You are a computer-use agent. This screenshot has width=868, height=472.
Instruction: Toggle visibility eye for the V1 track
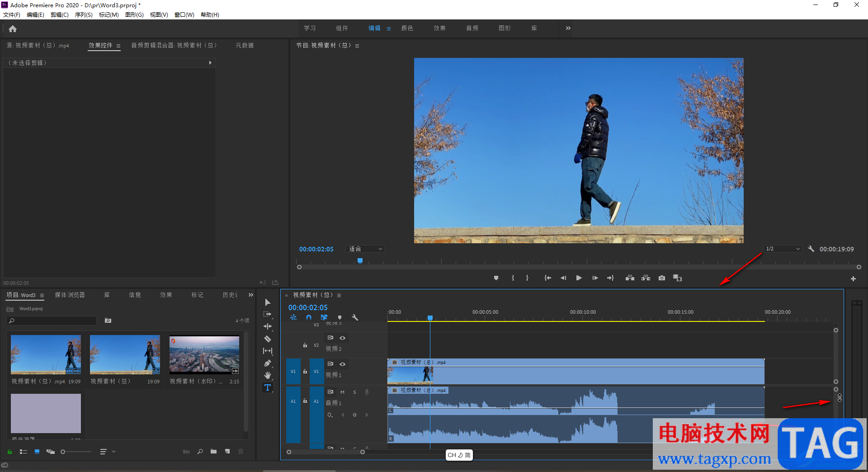(x=343, y=364)
